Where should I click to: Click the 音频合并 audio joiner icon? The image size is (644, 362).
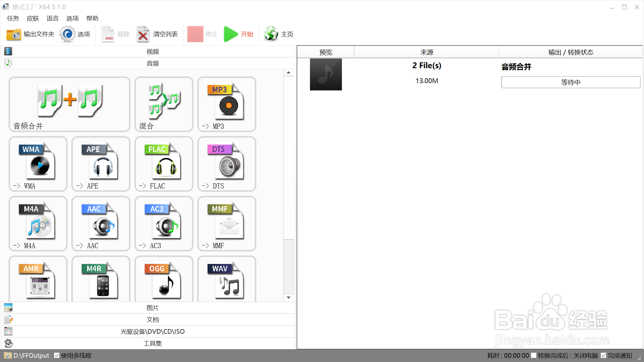[x=69, y=104]
